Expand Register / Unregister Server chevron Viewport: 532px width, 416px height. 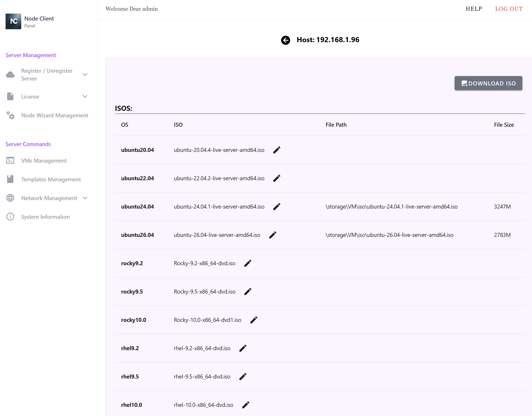pyautogui.click(x=85, y=75)
